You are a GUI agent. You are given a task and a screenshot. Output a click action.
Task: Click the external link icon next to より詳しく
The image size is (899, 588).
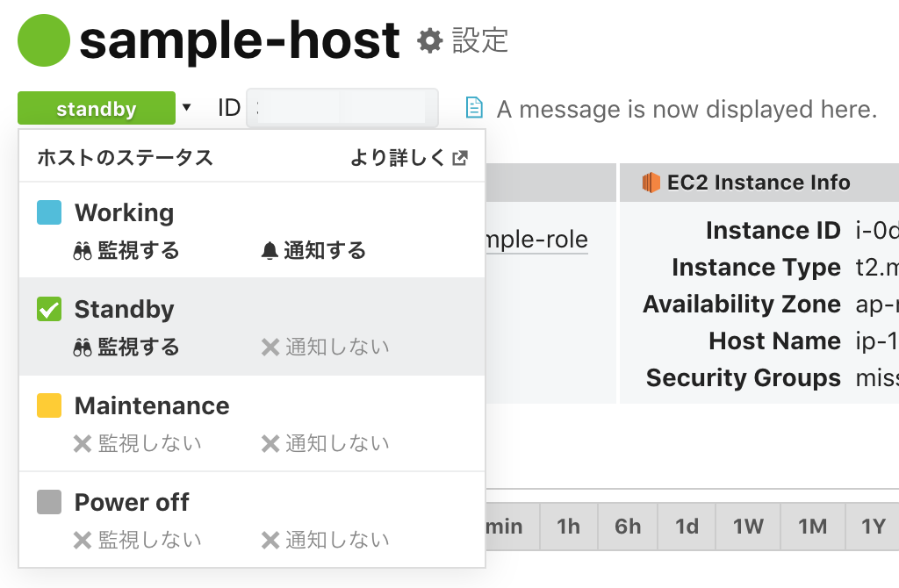pos(459,158)
